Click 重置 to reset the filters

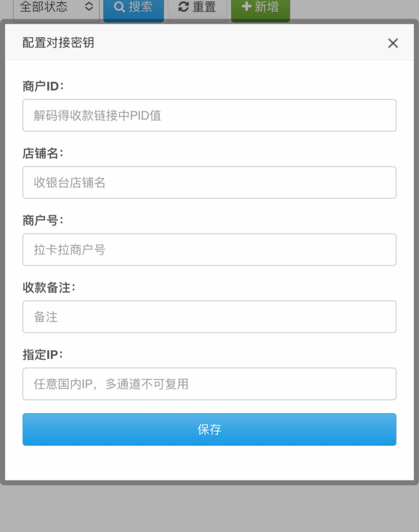tap(198, 7)
